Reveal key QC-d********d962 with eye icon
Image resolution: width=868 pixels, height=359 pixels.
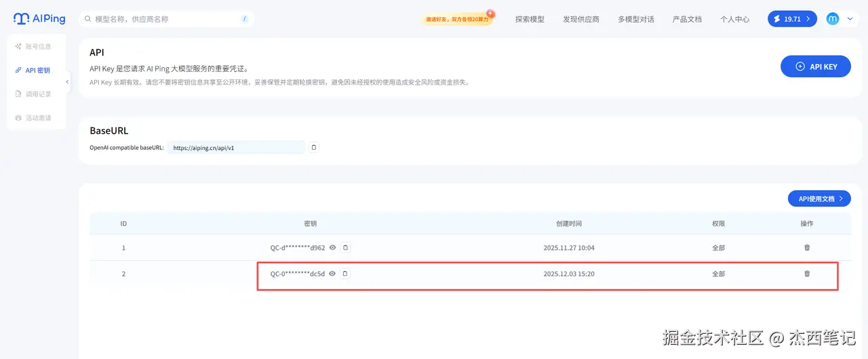(332, 248)
